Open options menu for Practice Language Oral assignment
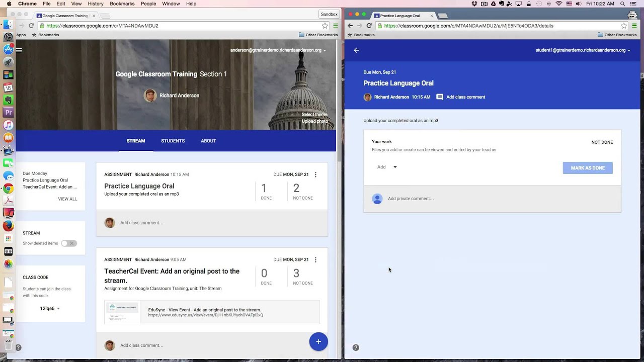644x362 pixels. (315, 174)
